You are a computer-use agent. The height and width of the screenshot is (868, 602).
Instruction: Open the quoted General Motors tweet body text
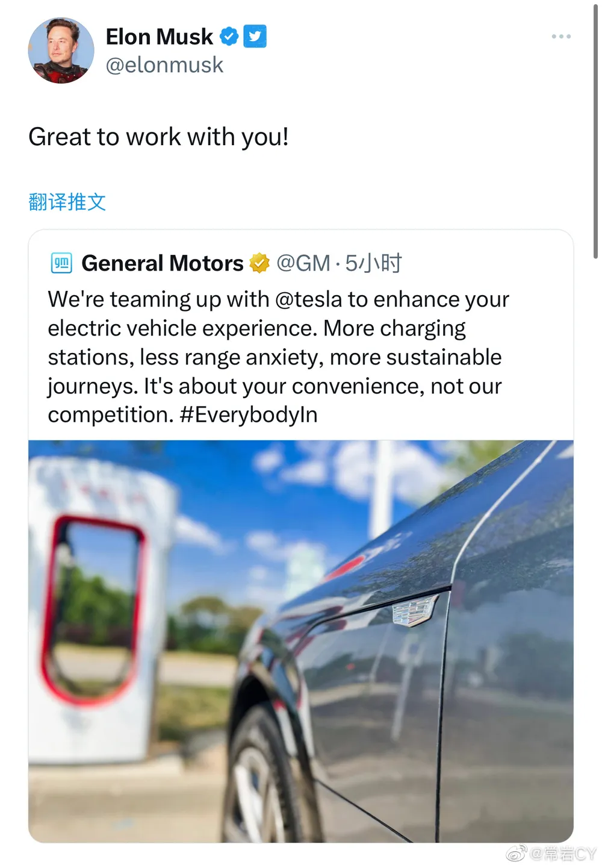point(279,357)
